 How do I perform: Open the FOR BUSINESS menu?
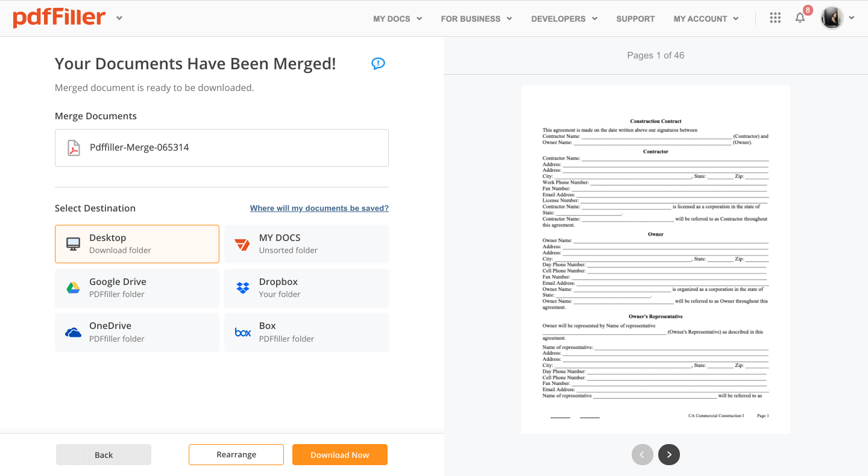476,19
